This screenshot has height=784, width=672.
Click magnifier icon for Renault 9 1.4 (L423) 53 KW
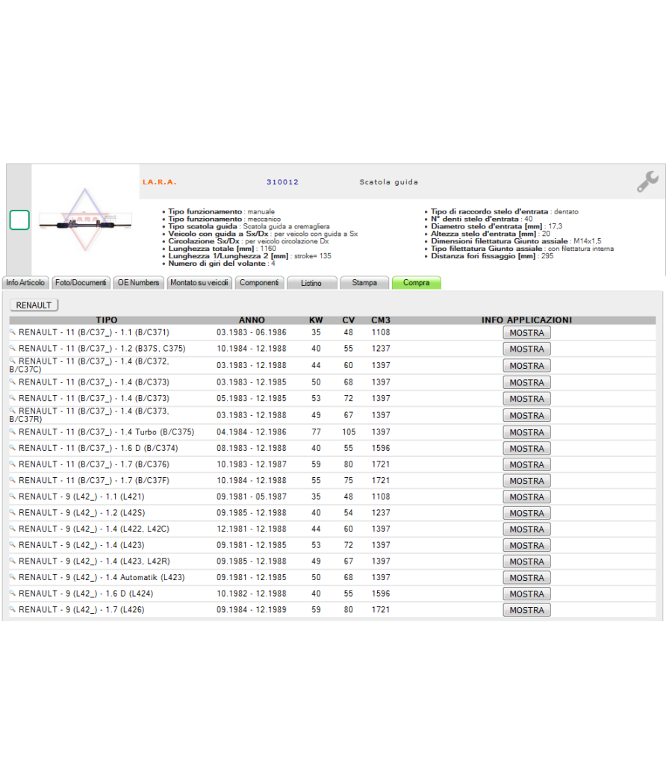13,545
